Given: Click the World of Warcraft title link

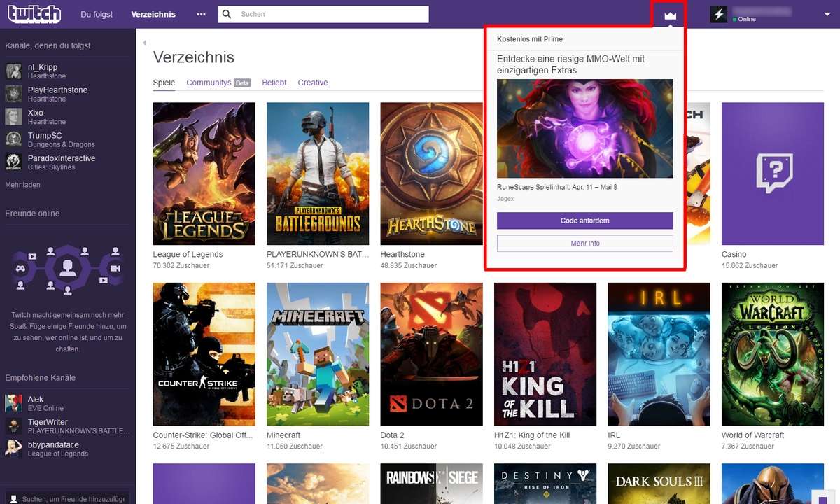Looking at the screenshot, I should (x=753, y=435).
